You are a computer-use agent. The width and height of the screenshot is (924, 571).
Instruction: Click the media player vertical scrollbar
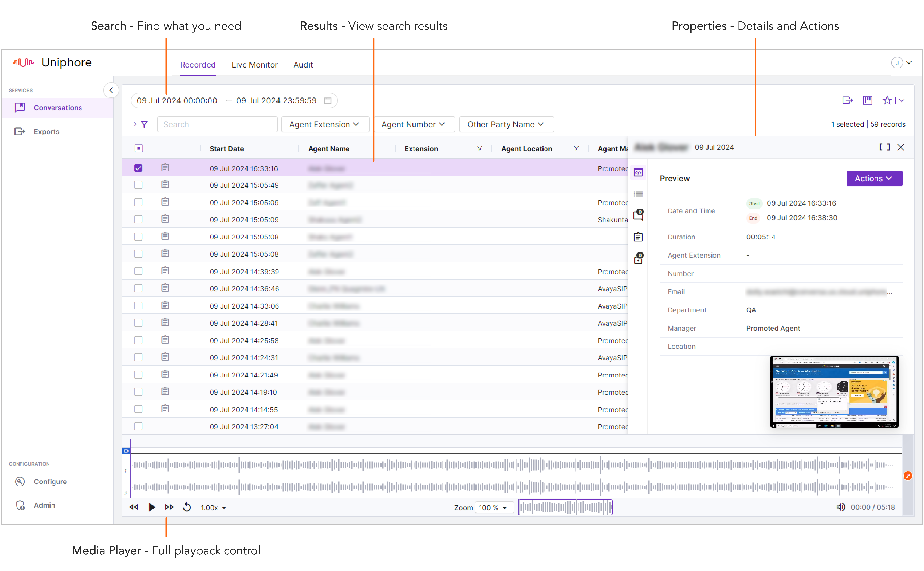click(x=908, y=475)
